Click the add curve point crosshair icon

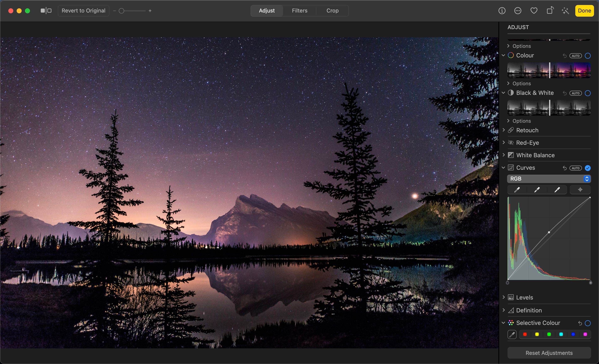tap(580, 190)
